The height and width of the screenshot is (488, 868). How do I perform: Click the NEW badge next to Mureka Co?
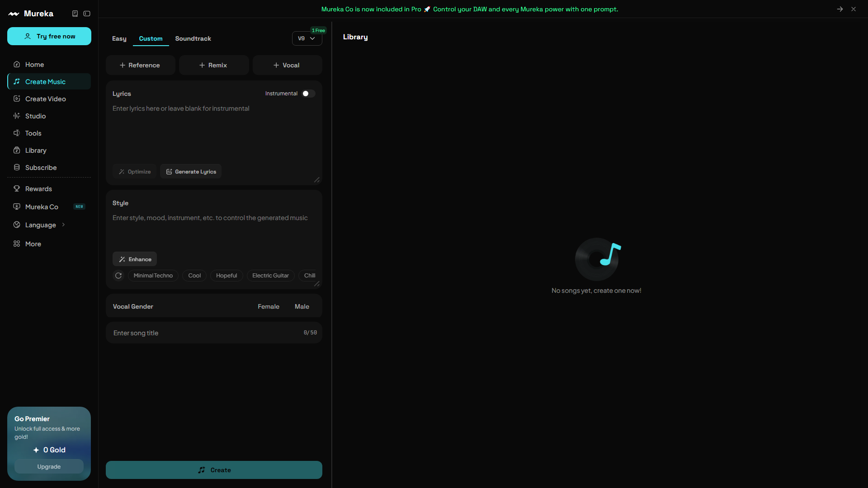80,206
